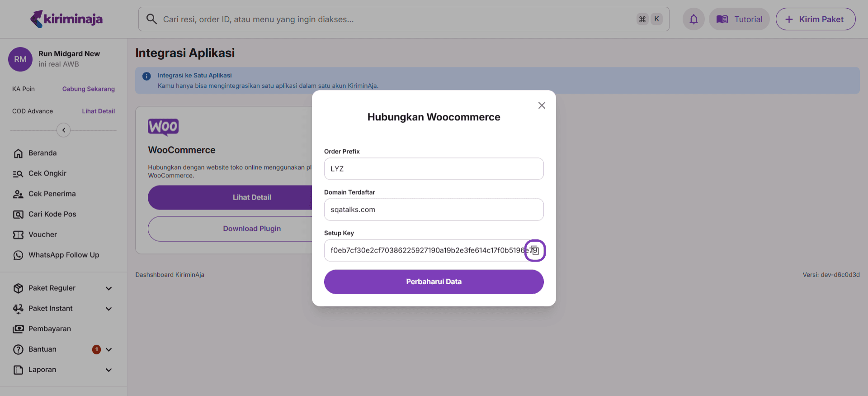Click the search magnifier icon
868x396 pixels.
click(x=151, y=19)
